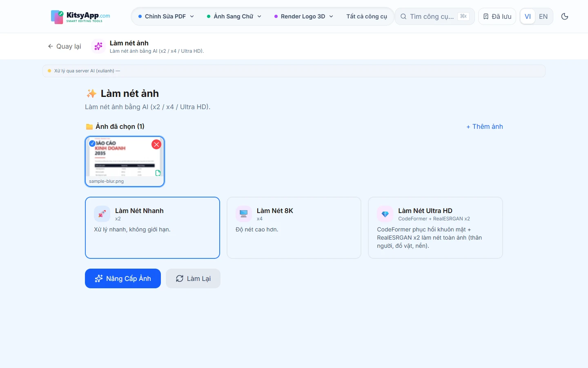The width and height of the screenshot is (588, 368).
Task: Click the yellow status dot
Action: pos(49,71)
